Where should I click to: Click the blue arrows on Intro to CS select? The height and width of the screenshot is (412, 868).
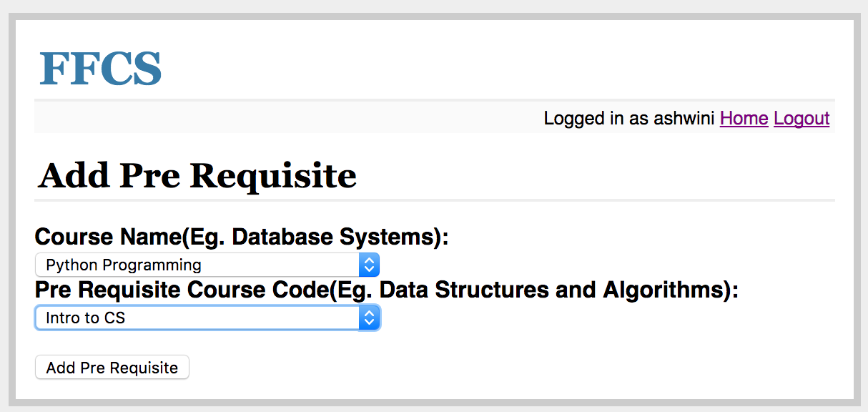369,318
